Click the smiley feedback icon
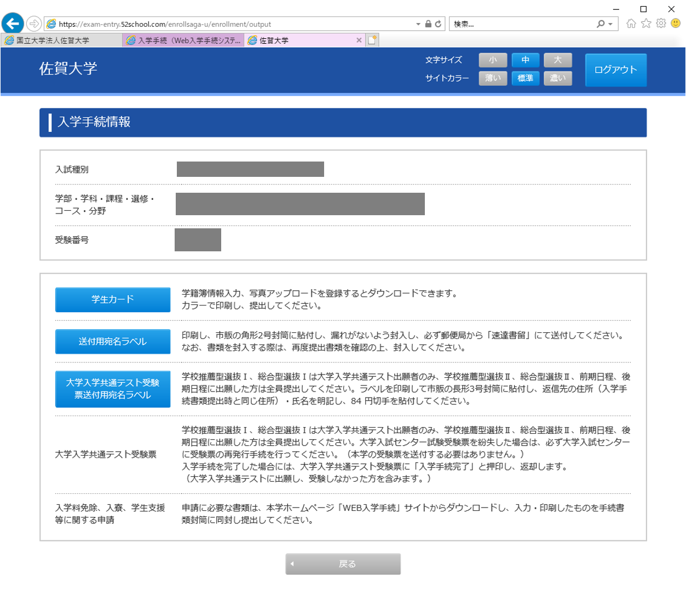Screen dimensions: 686x616 coord(676,24)
